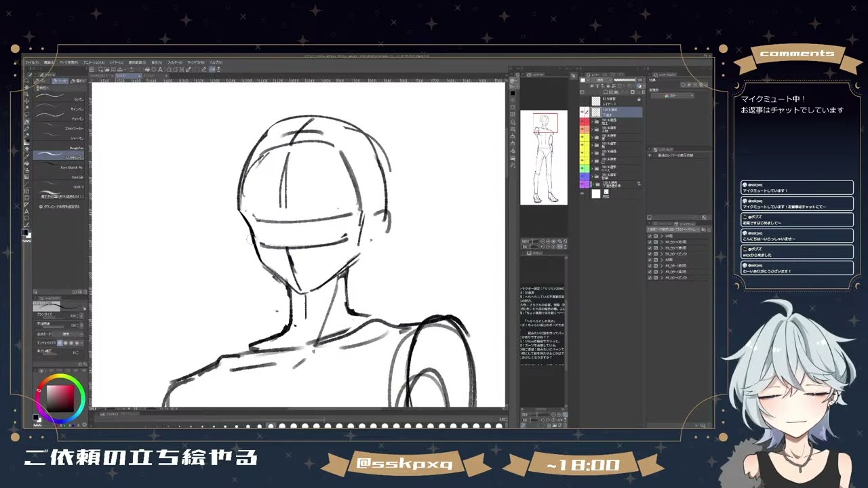Click wrench icon at bottom of Tool Property
This screenshot has width=868, height=488.
click(85, 365)
